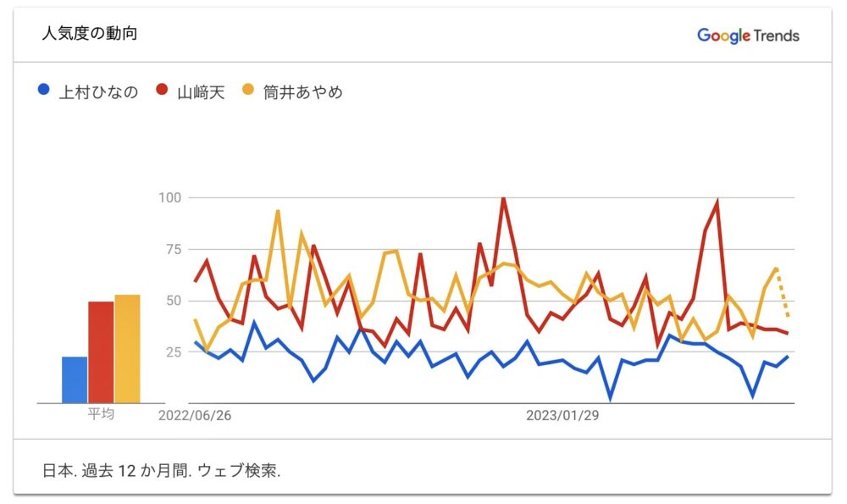Click the 100 y-axis label
This screenshot has width=847, height=504.
coord(170,198)
